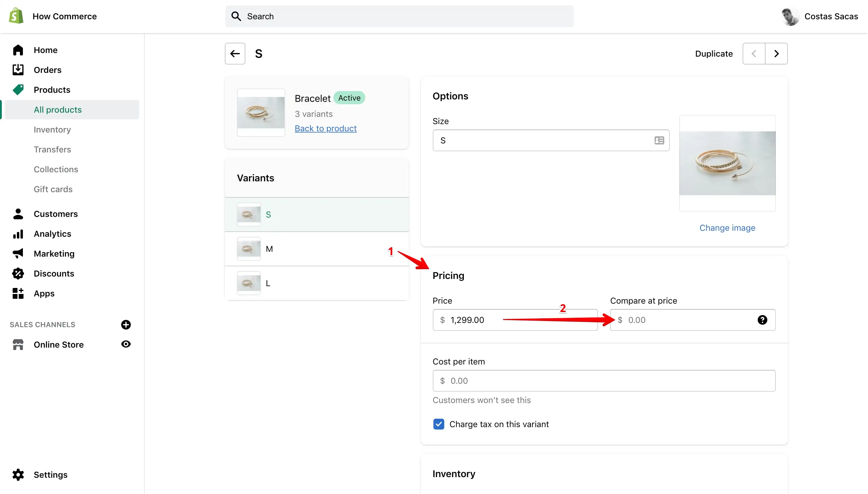Image resolution: width=868 pixels, height=494 pixels.
Task: Add a sales channel plus icon
Action: coord(126,324)
